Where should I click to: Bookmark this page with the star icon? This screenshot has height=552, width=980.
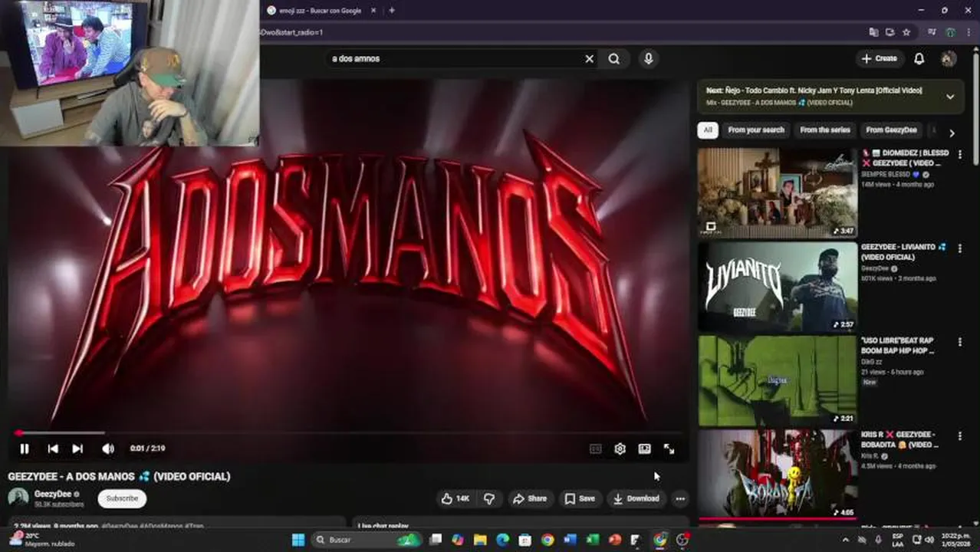click(906, 33)
